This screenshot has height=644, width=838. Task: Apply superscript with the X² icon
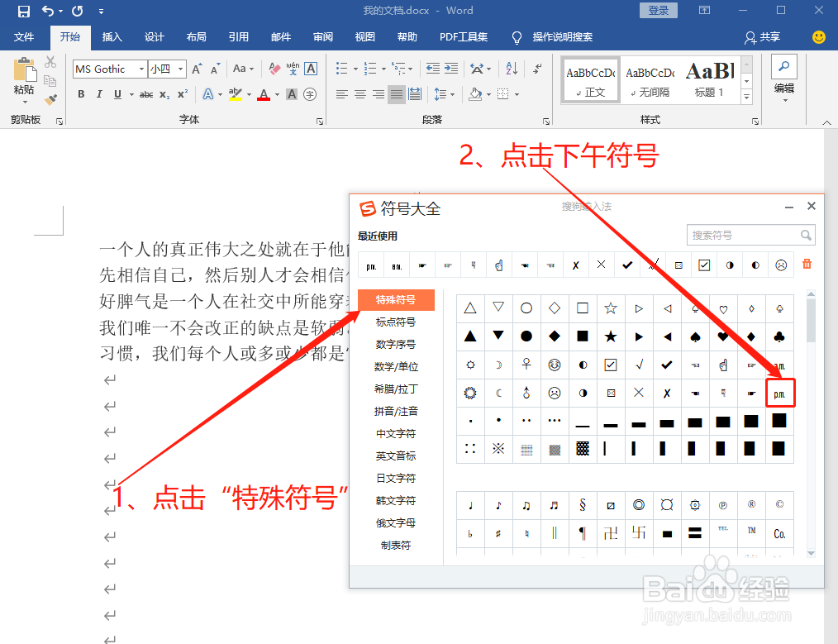click(181, 93)
